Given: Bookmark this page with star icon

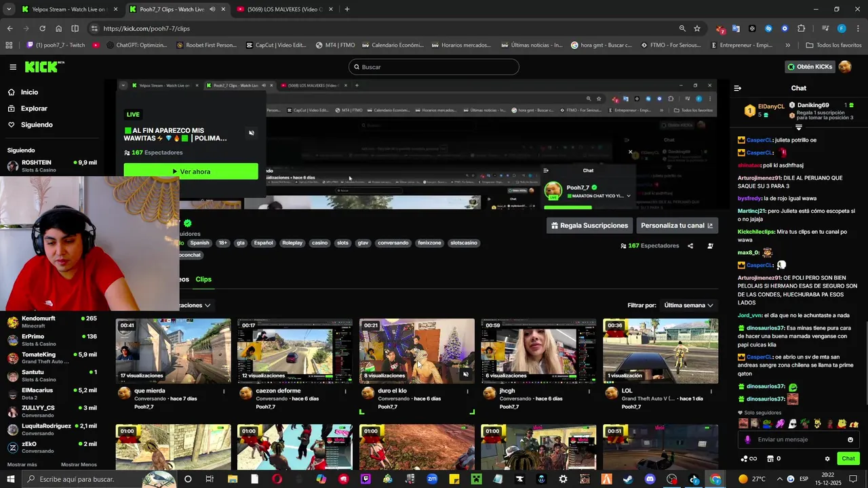Looking at the screenshot, I should coord(697,28).
